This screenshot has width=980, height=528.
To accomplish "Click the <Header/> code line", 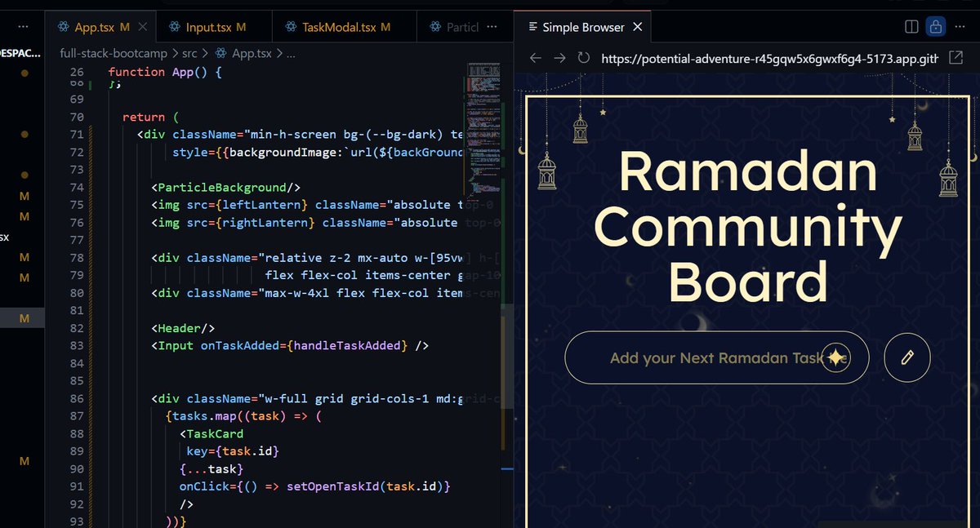I will click(183, 328).
